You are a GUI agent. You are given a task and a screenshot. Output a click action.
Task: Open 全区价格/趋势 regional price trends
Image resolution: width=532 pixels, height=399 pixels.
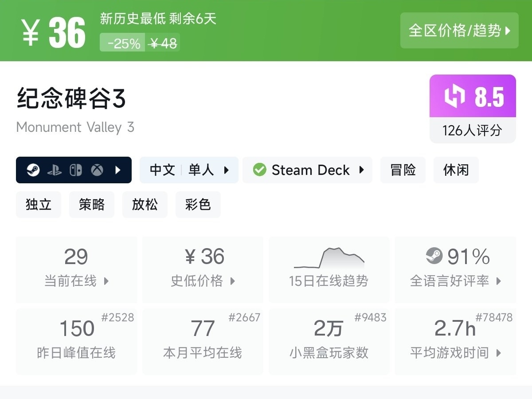click(x=459, y=31)
